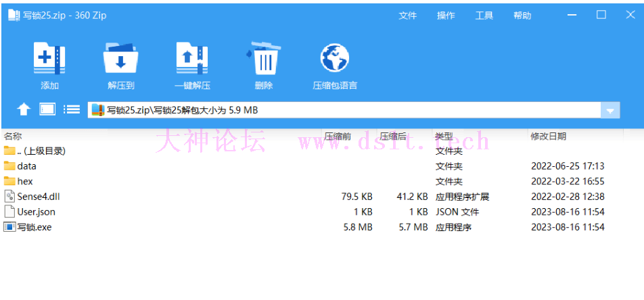Sort by the 压缩后 column header
Image resolution: width=644 pixels, height=300 pixels.
tap(393, 136)
